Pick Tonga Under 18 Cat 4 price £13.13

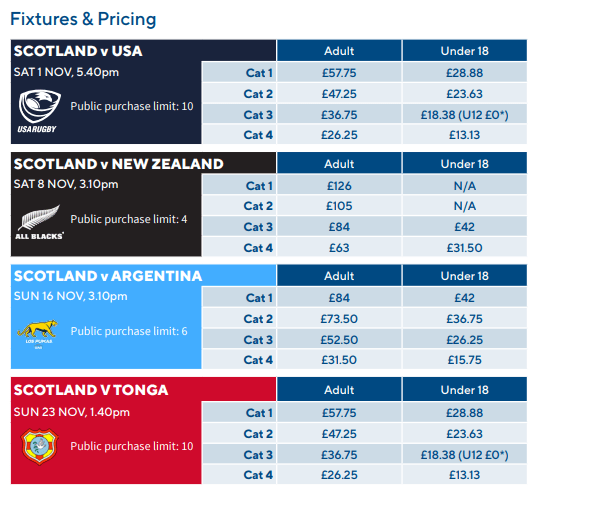pyautogui.click(x=464, y=474)
